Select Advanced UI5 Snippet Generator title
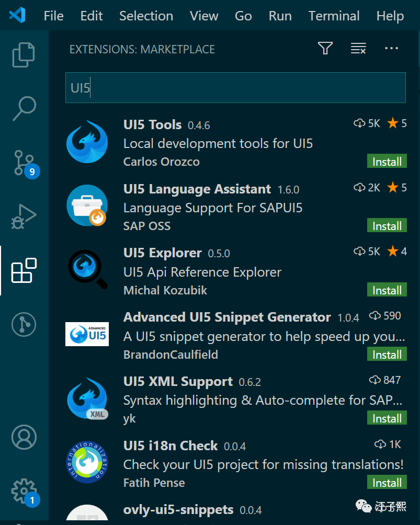Screen dimensions: 420x525 pyautogui.click(x=227, y=317)
